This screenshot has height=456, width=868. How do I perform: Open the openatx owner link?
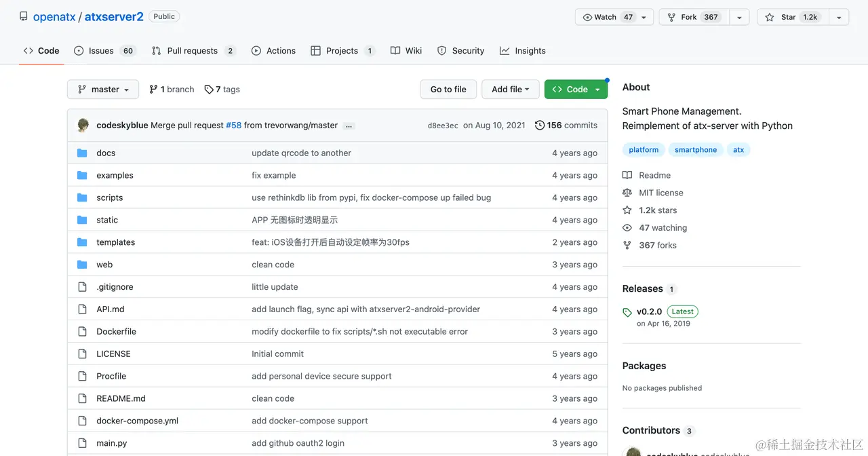pyautogui.click(x=54, y=17)
